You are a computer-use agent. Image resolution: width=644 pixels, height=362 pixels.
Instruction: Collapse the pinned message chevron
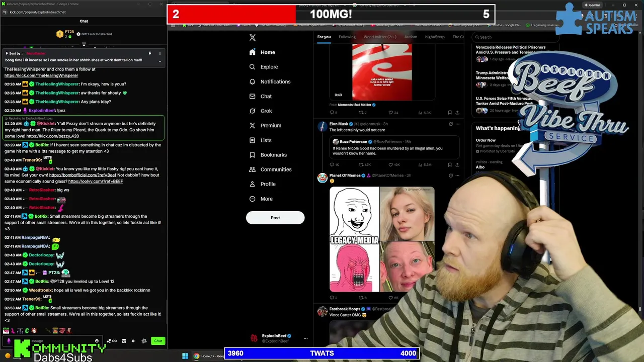[x=159, y=61]
